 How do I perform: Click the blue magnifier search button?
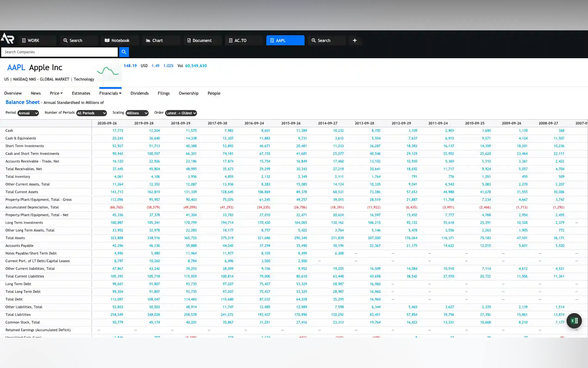[x=124, y=52]
